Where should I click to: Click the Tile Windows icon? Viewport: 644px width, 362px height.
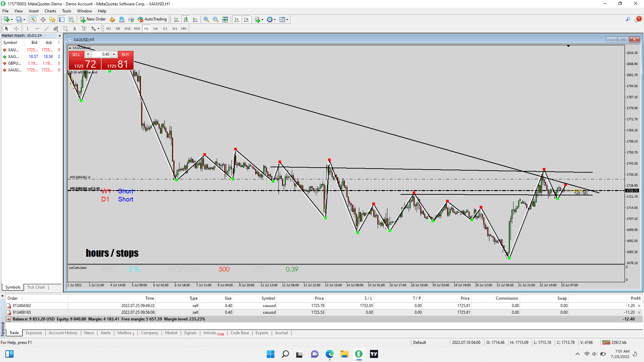pyautogui.click(x=225, y=19)
